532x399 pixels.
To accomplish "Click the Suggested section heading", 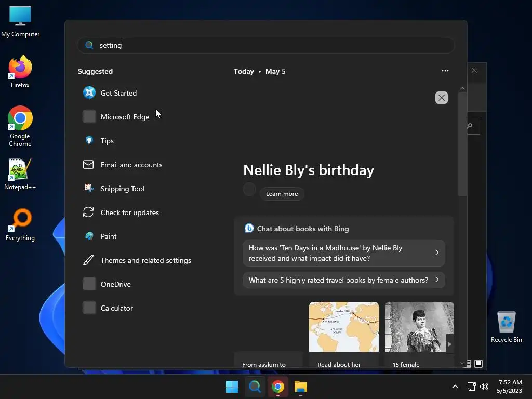I will (x=96, y=71).
